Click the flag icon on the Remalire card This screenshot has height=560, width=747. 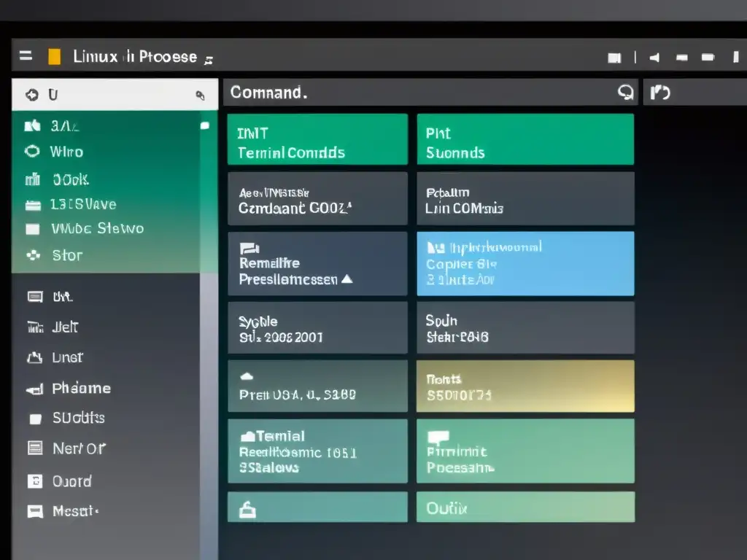pyautogui.click(x=249, y=247)
